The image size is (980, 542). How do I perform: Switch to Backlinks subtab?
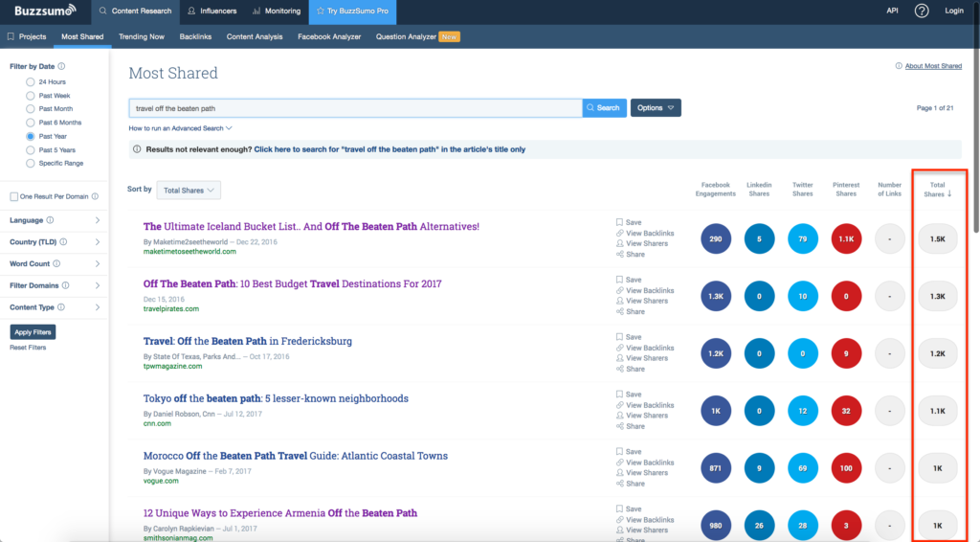pyautogui.click(x=195, y=37)
